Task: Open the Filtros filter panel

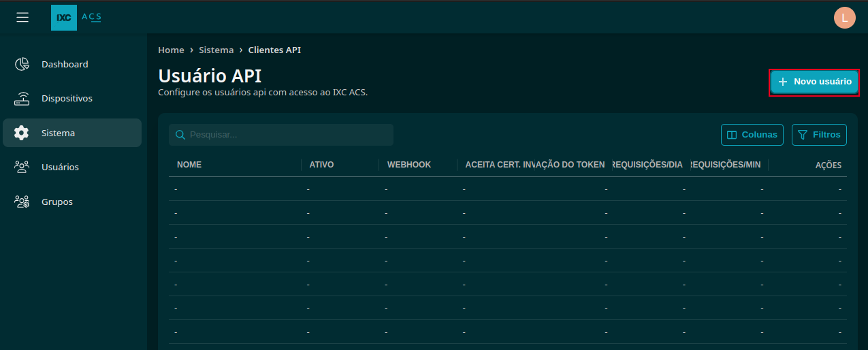Action: coord(819,135)
